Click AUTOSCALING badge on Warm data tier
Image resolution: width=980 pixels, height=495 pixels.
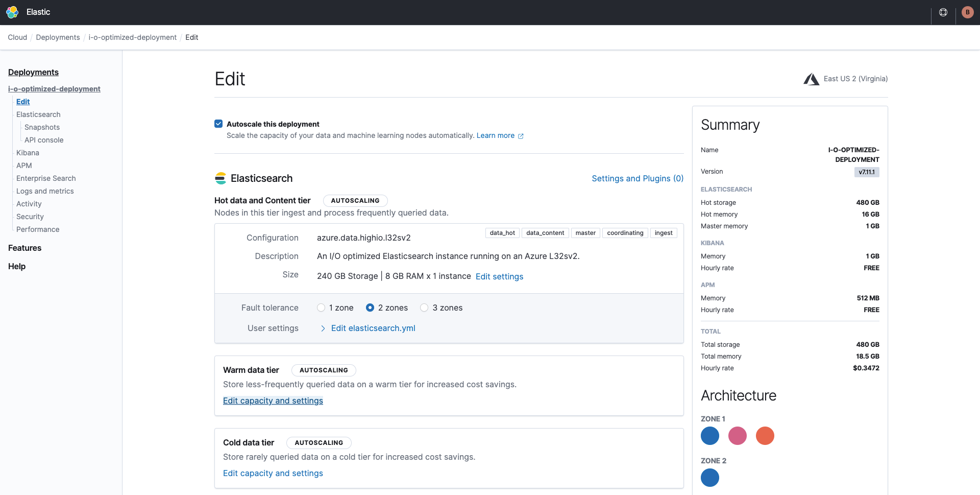[x=324, y=370]
